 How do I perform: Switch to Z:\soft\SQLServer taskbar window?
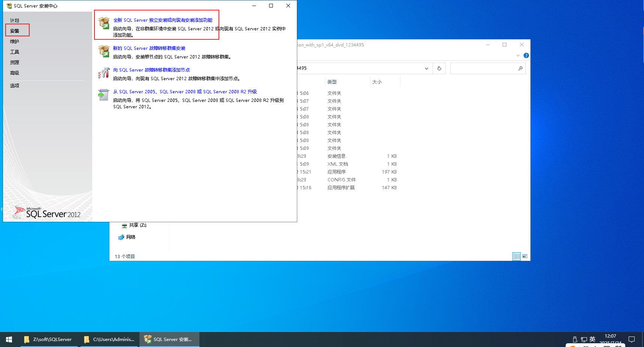49,340
